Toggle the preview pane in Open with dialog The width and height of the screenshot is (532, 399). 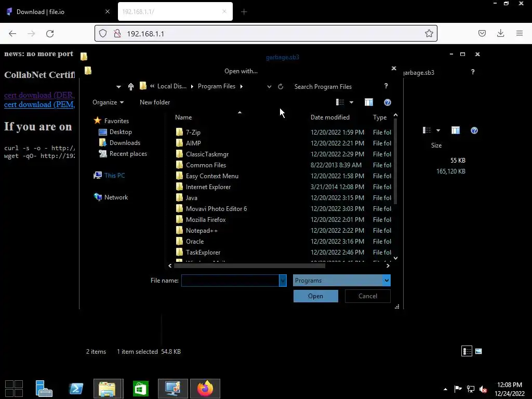(x=369, y=102)
